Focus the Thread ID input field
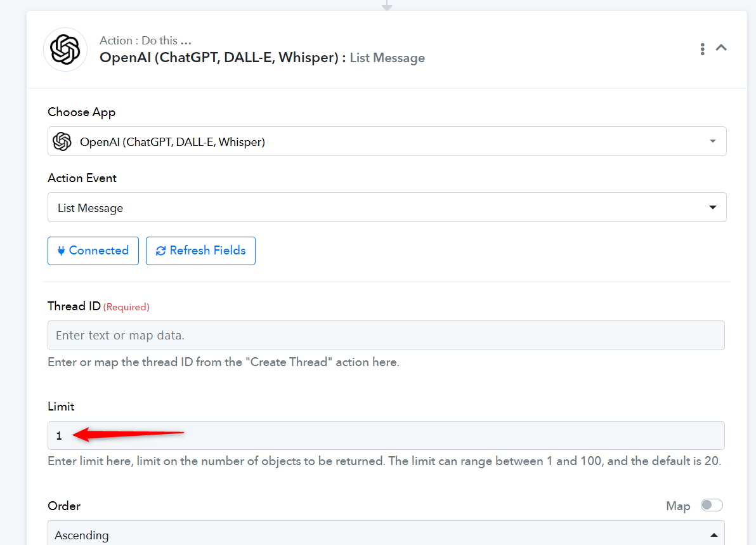This screenshot has width=756, height=545. [386, 335]
